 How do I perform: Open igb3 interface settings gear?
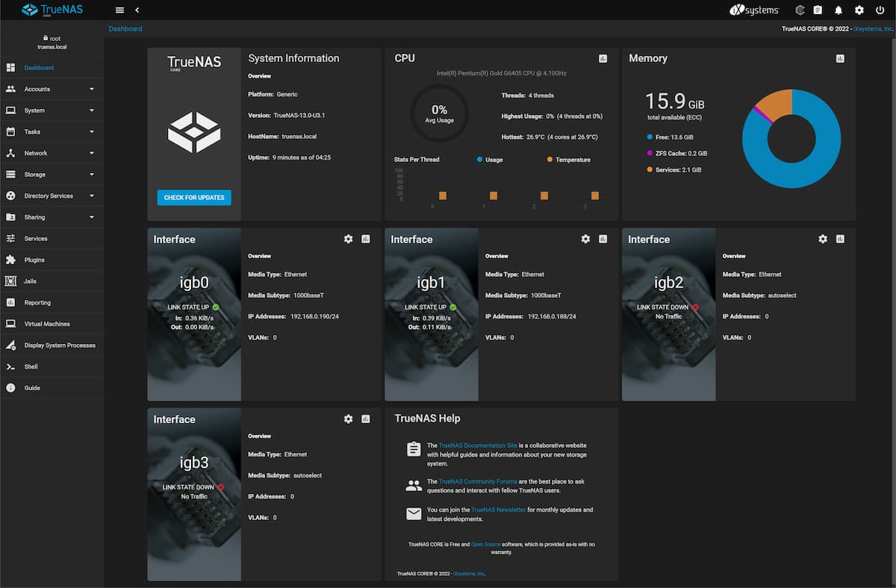[x=348, y=419]
